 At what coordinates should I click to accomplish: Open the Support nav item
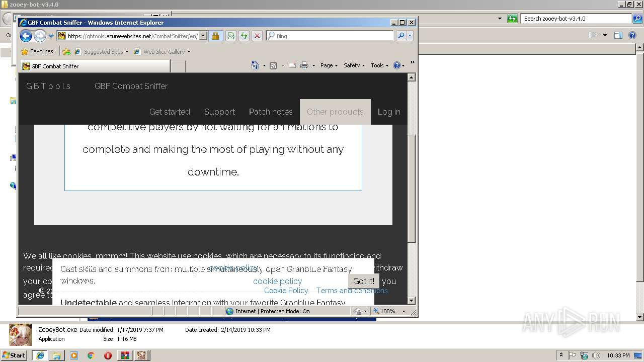[x=219, y=112]
